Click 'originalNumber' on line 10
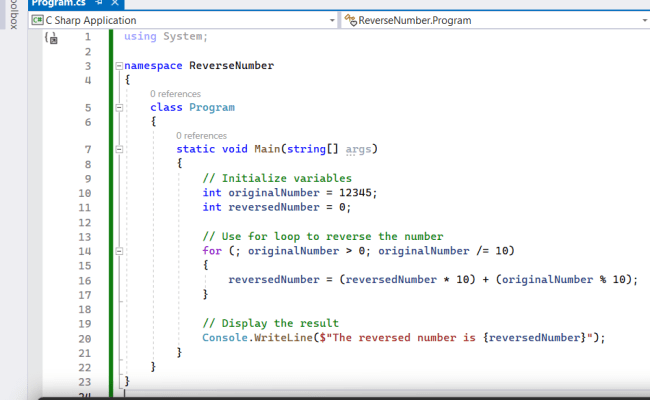Image resolution: width=650 pixels, height=400 pixels. 274,193
